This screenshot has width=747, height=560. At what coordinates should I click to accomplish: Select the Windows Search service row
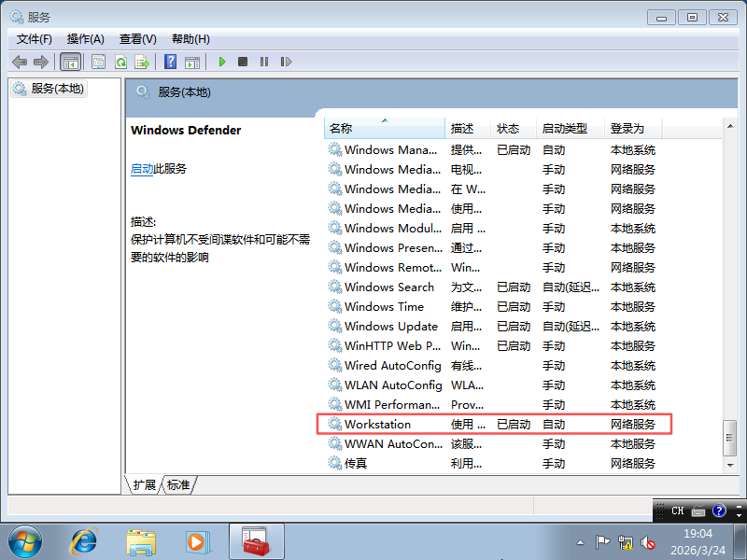click(x=493, y=287)
